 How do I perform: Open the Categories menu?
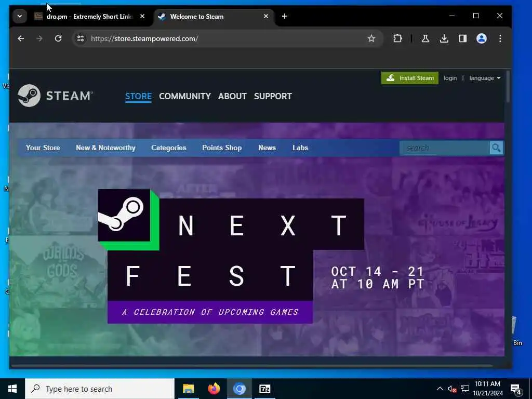tap(169, 148)
